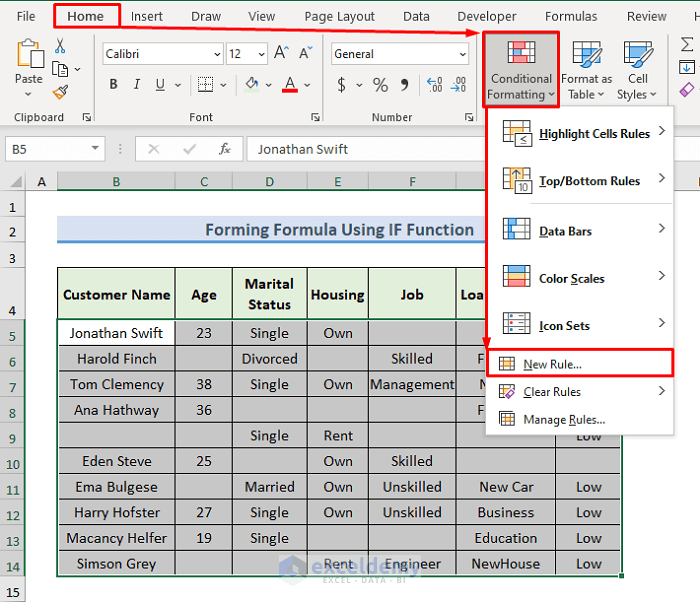Screen dimensions: 700x602
Task: Click the Paste clipboard icon
Action: (x=30, y=54)
